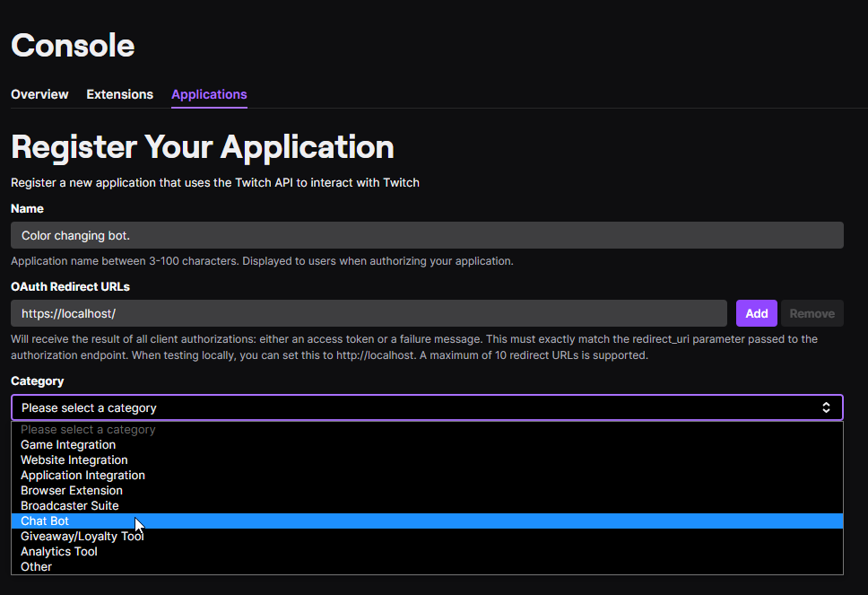Screen dimensions: 868x595
Task: Click the Category label
Action: (x=37, y=381)
